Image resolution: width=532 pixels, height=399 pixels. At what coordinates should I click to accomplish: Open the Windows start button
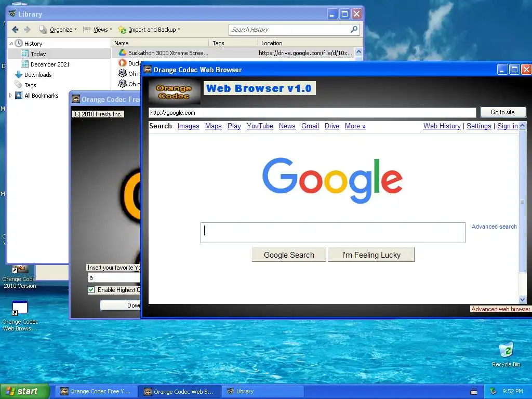24,392
